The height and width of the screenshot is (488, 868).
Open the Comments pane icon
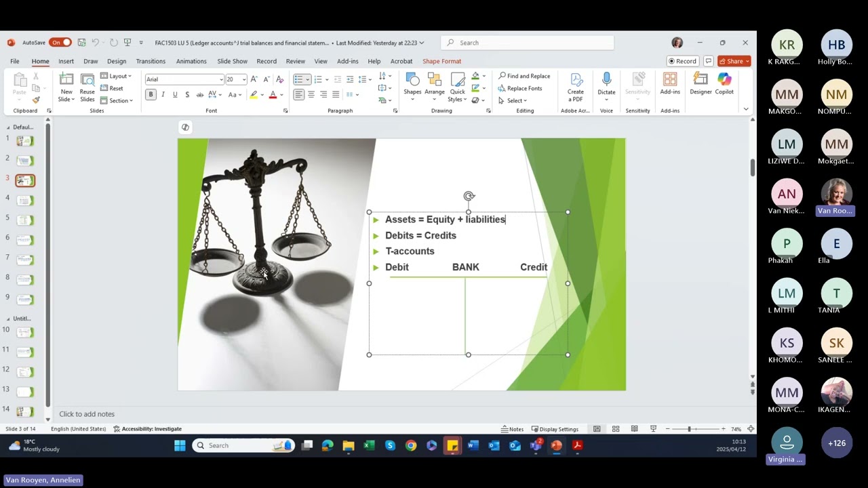708,61
